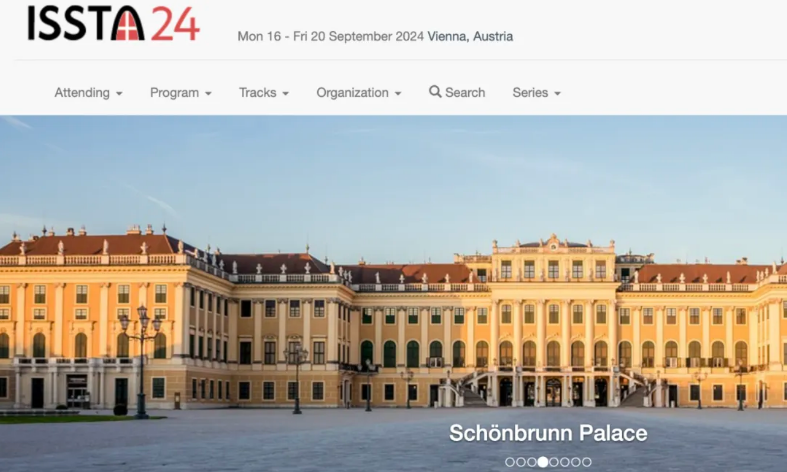Viewport: 787px width, 472px height.
Task: Click the ISSTA 24 conference logo
Action: pyautogui.click(x=113, y=23)
